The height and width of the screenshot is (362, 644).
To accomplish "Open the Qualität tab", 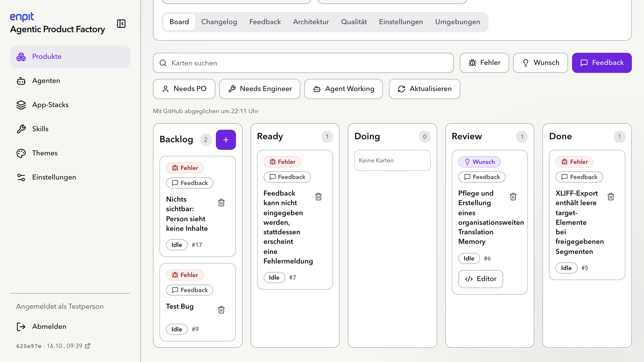I will [354, 22].
